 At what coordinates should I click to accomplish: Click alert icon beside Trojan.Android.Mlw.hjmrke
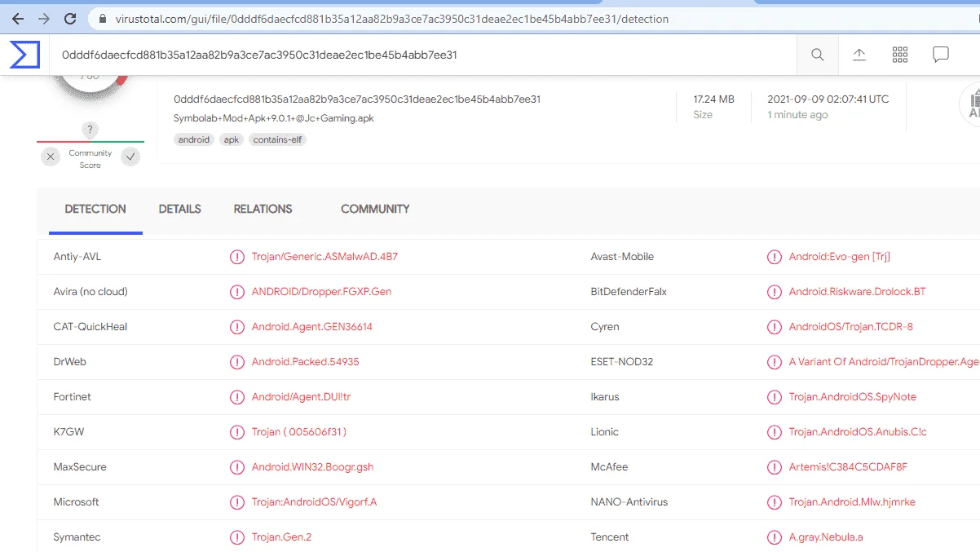(x=774, y=502)
